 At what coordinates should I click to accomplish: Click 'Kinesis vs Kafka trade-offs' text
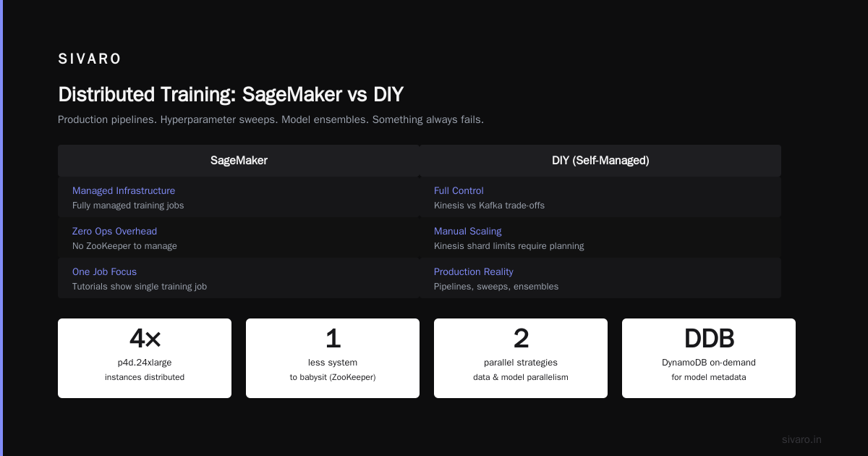point(489,206)
